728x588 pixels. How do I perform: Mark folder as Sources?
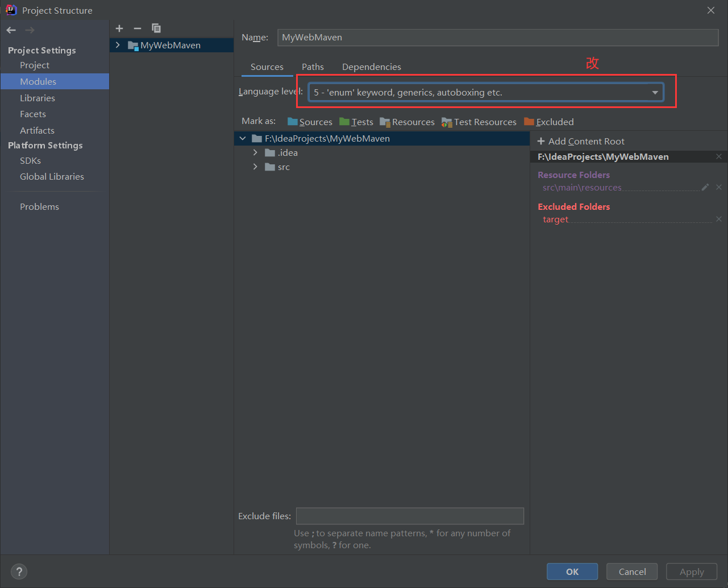pyautogui.click(x=310, y=122)
